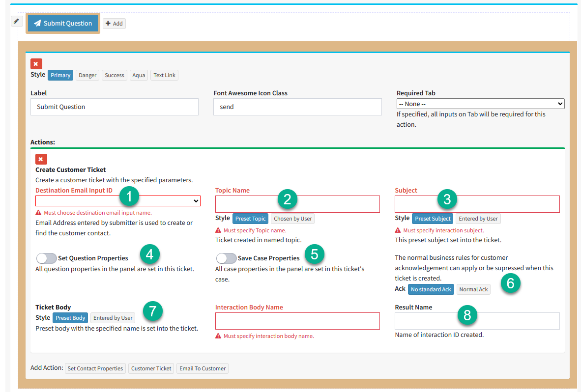Click the warning icon beside Topic name error
The image size is (581, 392).
[x=218, y=230]
